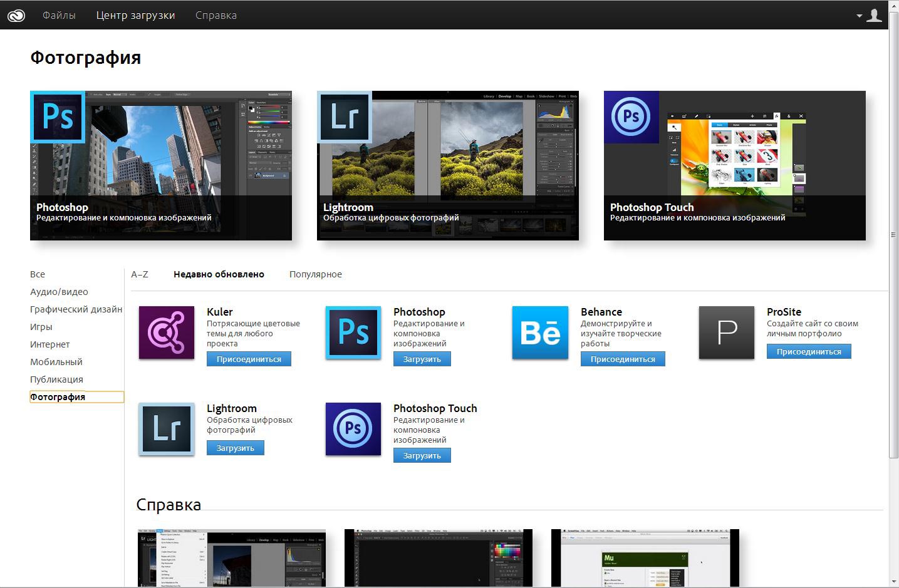Open the Photoshop help video thumbnail
This screenshot has width=899, height=588.
439,558
